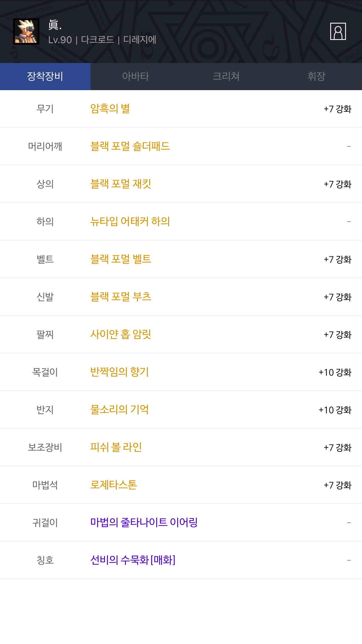
Task: Open weapon item 암흑의 별
Action: 110,109
